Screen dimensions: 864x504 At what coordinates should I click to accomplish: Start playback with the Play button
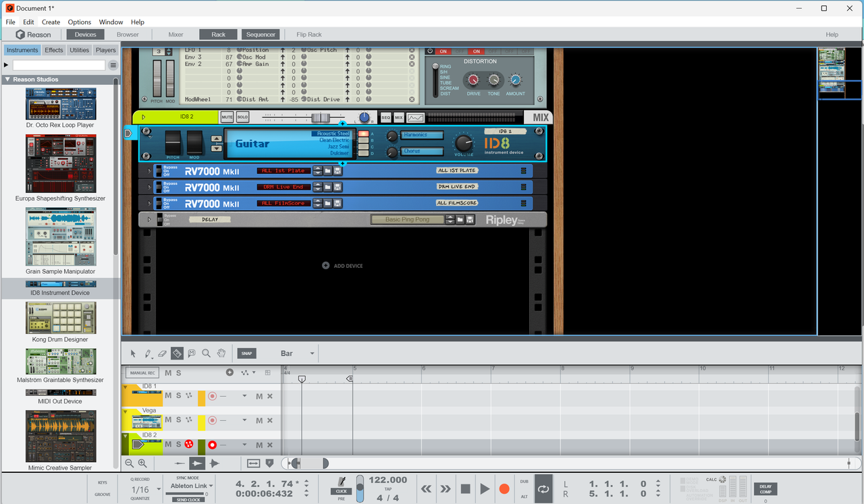tap(485, 488)
